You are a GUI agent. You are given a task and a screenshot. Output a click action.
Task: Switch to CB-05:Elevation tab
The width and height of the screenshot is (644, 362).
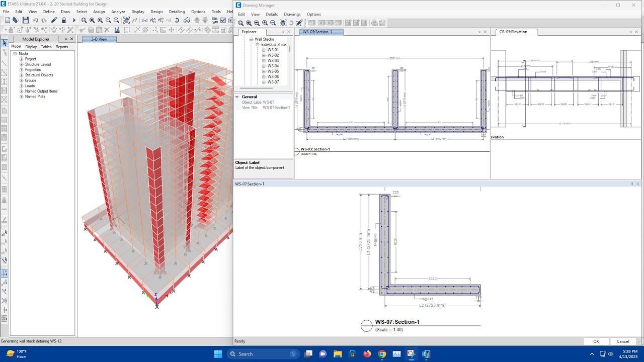(x=516, y=32)
